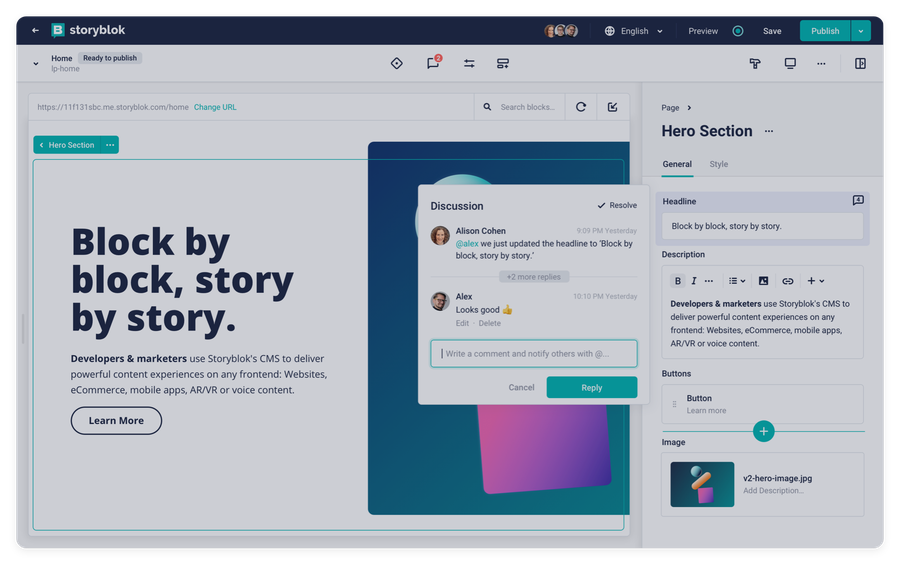The height and width of the screenshot is (564, 900).
Task: Click the Page breadcrumb
Action: [x=670, y=108]
